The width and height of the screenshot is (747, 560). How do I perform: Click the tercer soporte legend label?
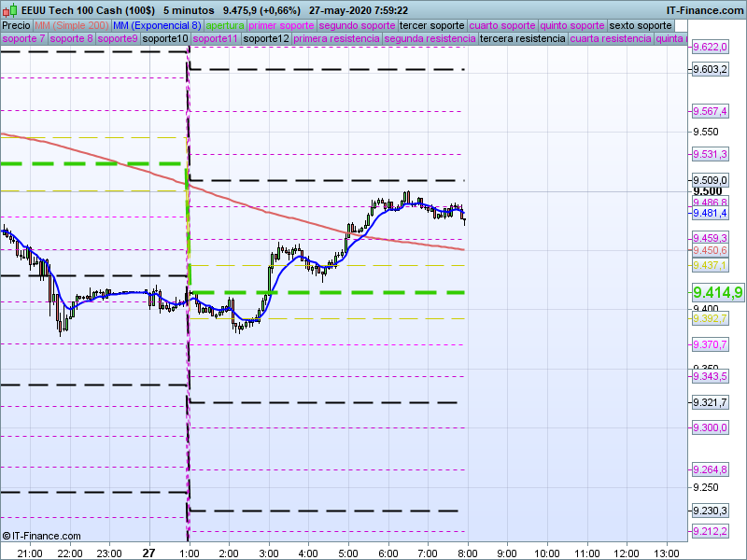pyautogui.click(x=431, y=25)
